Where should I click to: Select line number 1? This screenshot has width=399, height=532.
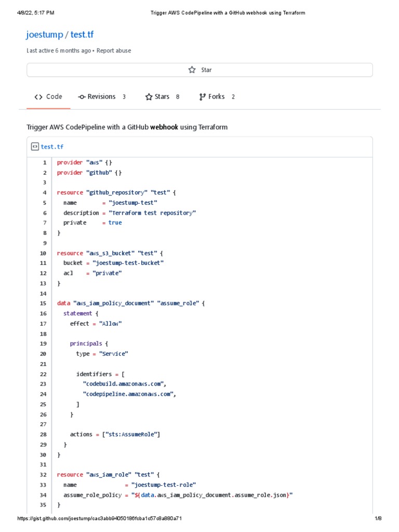click(x=45, y=163)
